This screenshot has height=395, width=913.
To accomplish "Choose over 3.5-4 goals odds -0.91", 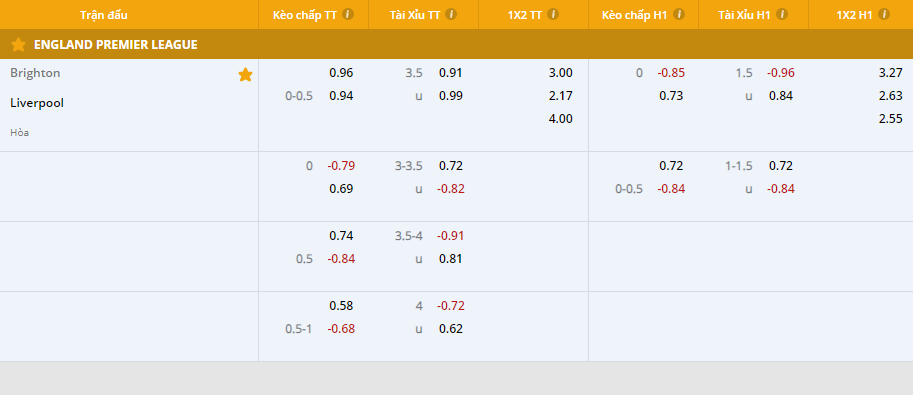I will click(x=451, y=236).
